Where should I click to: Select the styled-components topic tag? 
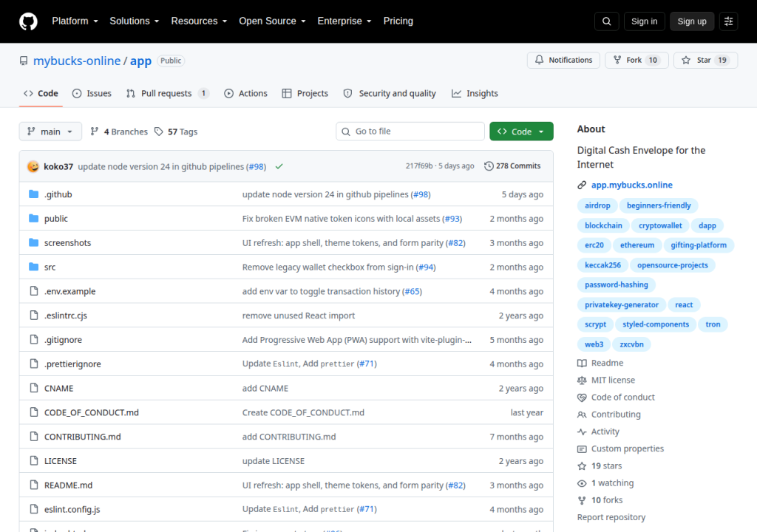point(656,324)
